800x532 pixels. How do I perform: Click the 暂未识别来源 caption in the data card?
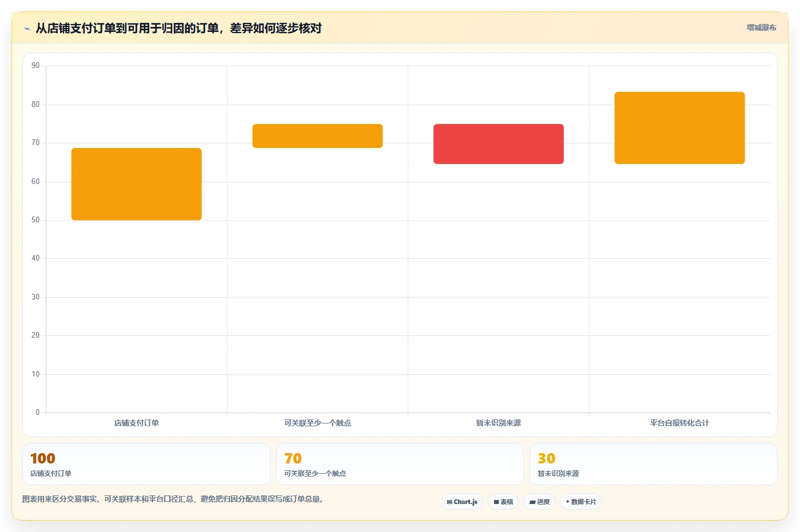coord(558,474)
